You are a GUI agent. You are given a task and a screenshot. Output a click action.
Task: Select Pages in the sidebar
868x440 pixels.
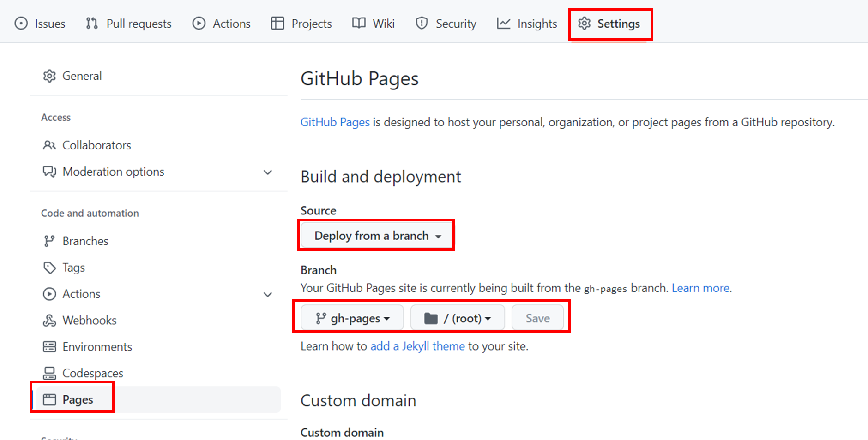(x=158, y=399)
